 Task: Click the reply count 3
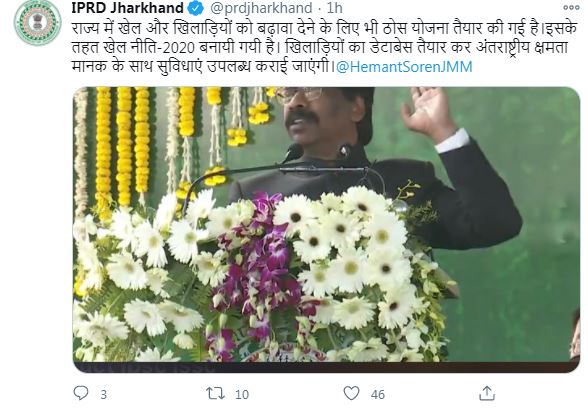[x=104, y=395]
